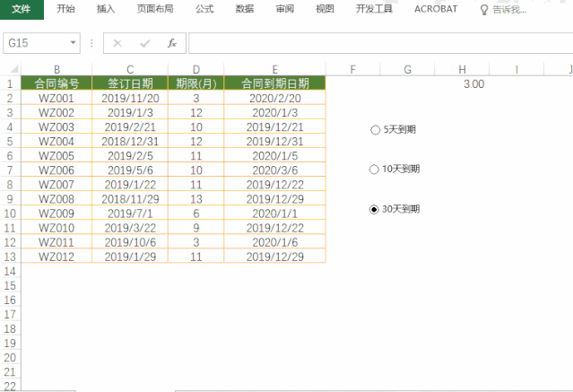
Task: Open the ACROBAT ribbon tab
Action: point(436,9)
